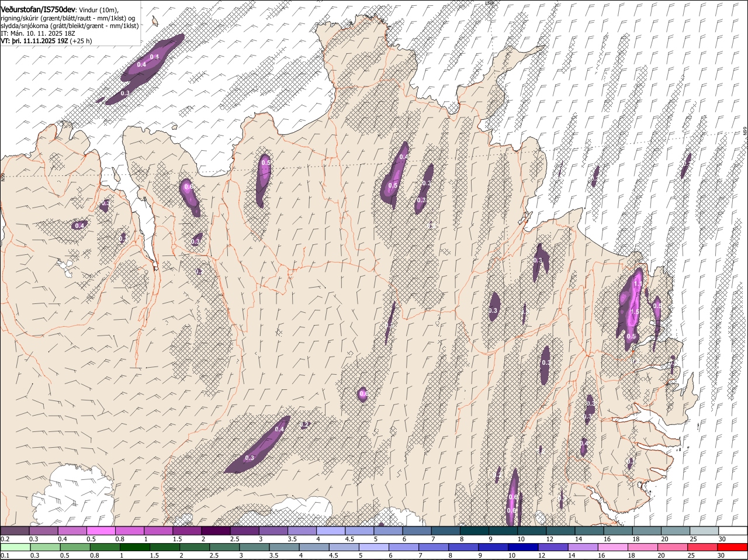Pick the upper legend swatch between 1.5 and 2
This screenshot has height=560, width=748.
pyautogui.click(x=187, y=530)
